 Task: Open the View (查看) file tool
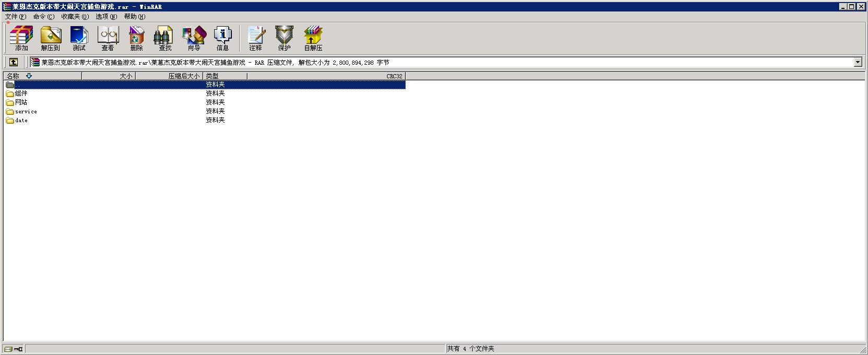[x=108, y=38]
